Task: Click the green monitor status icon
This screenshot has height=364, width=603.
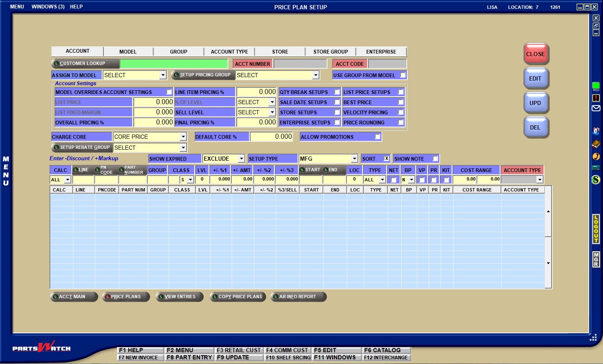Action: [596, 86]
